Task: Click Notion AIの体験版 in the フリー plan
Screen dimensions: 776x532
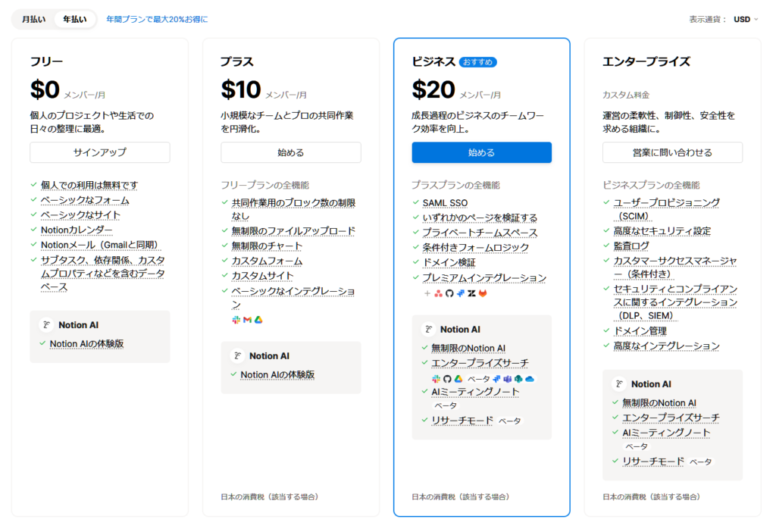Action: [86, 344]
